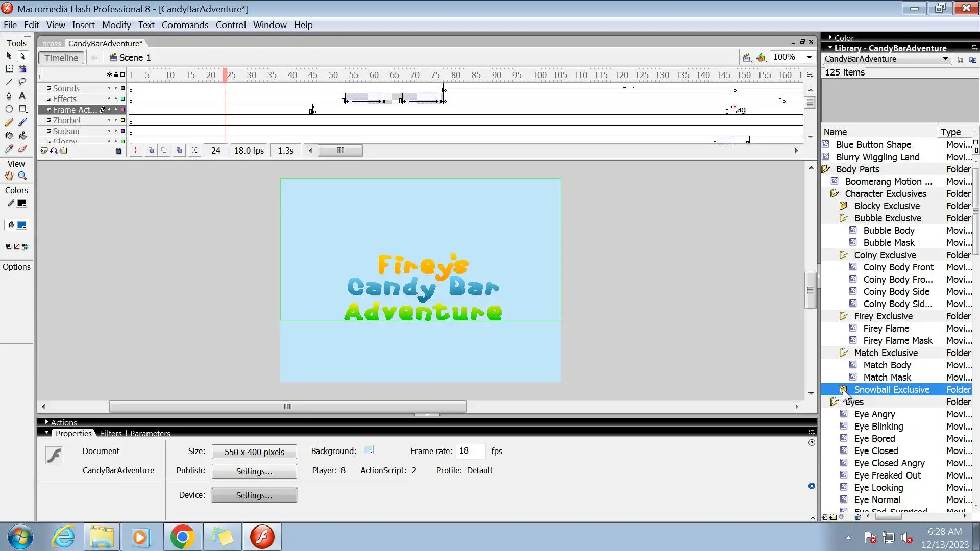This screenshot has width=980, height=551.
Task: Open the Modify menu
Action: click(116, 25)
